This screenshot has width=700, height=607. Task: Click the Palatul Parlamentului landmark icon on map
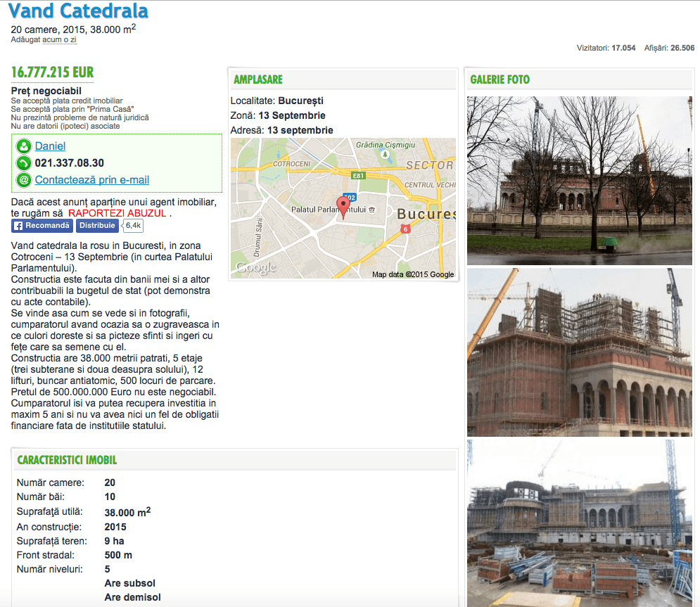(x=372, y=210)
